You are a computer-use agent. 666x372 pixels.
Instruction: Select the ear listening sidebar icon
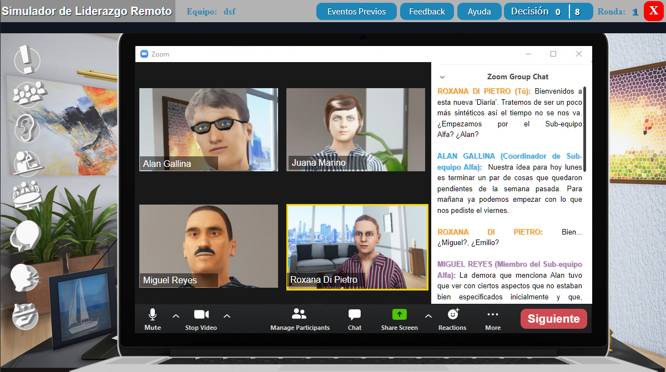25,127
